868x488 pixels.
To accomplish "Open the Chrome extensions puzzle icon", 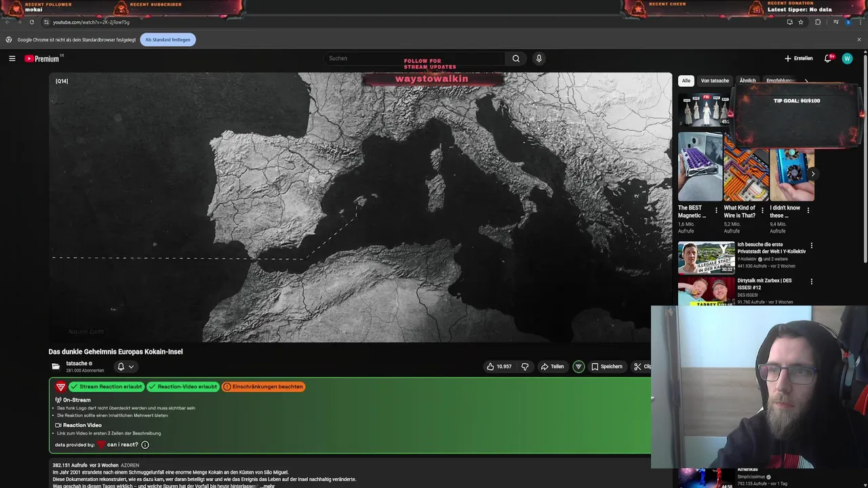I will coord(818,22).
